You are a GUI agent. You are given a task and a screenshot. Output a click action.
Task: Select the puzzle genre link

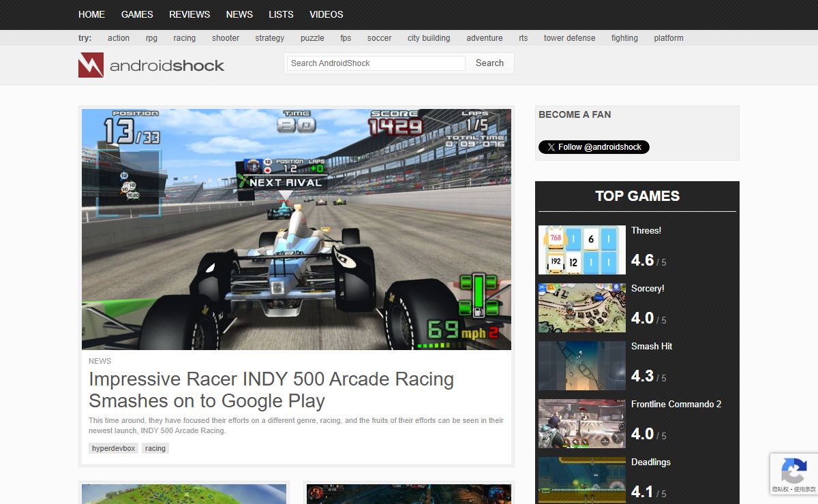312,38
